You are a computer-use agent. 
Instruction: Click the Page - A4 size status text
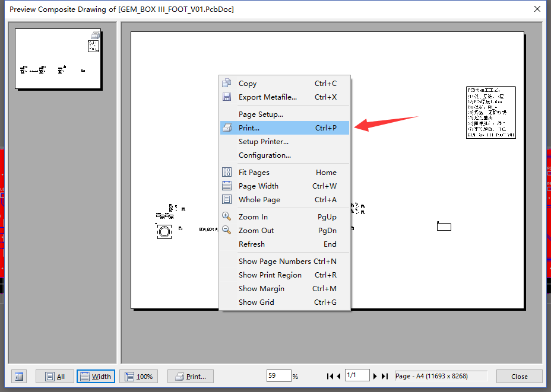(432, 376)
